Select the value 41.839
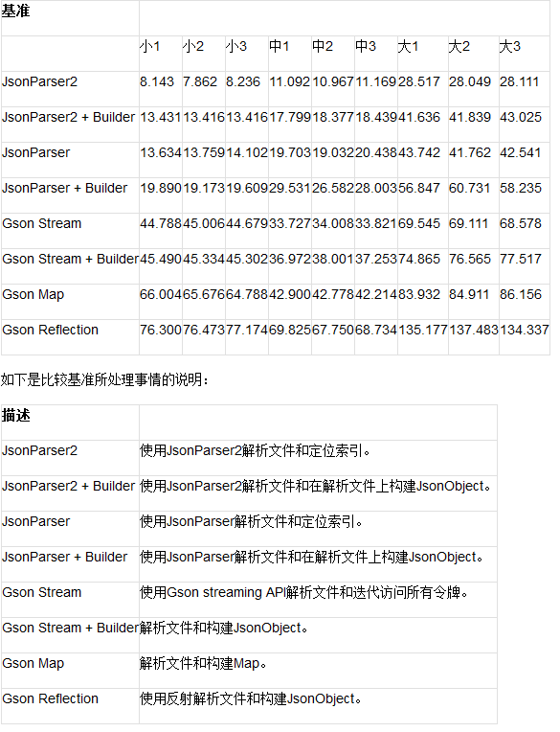 click(470, 117)
